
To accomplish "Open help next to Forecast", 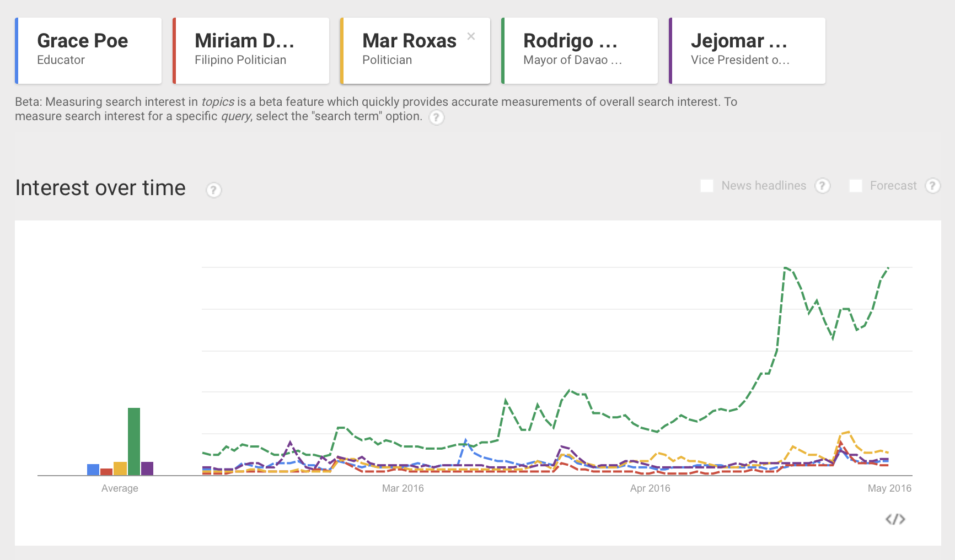I will (933, 186).
